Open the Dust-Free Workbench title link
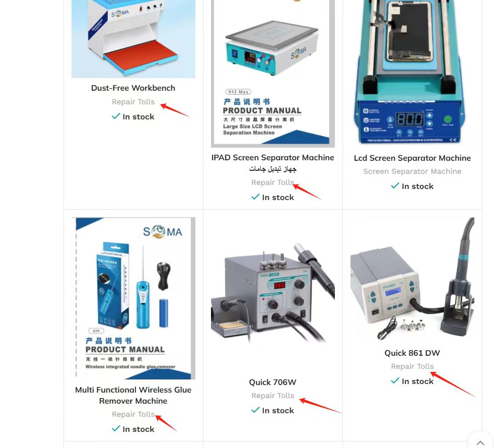The image size is (494, 448). (133, 88)
